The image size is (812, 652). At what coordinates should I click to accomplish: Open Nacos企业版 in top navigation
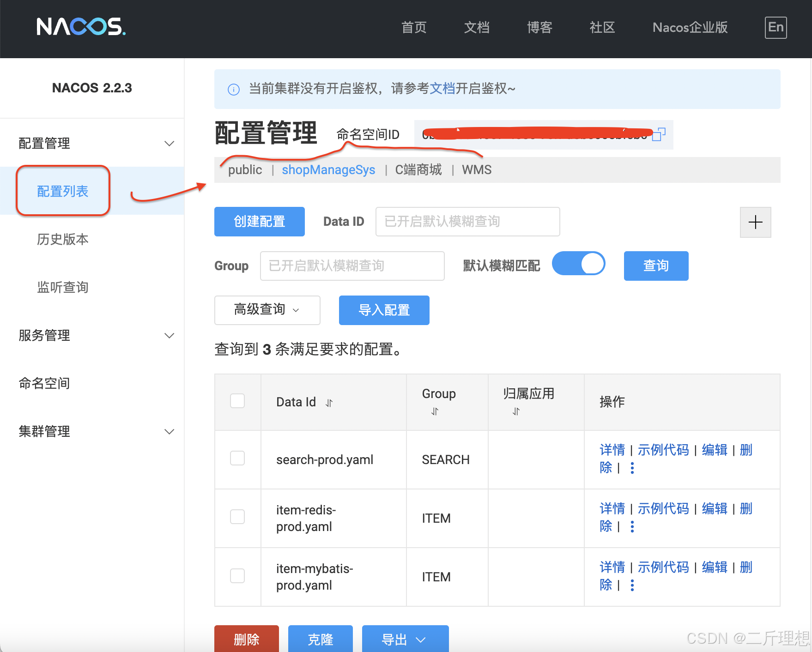(690, 27)
